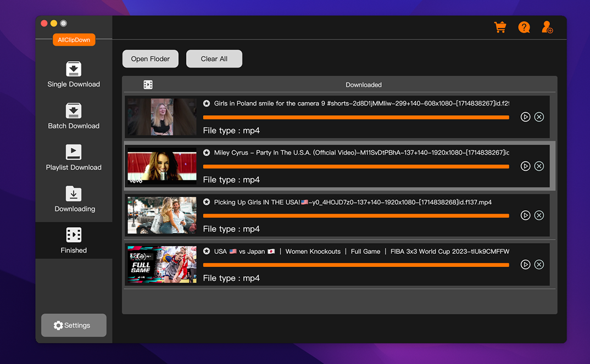Screen dimensions: 590x364
Task: Remove the Girls in Poland download
Action: coord(539,117)
